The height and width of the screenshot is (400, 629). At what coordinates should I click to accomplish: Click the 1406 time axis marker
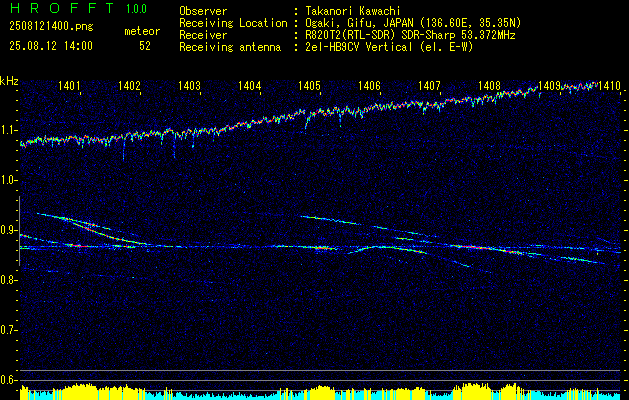[369, 85]
